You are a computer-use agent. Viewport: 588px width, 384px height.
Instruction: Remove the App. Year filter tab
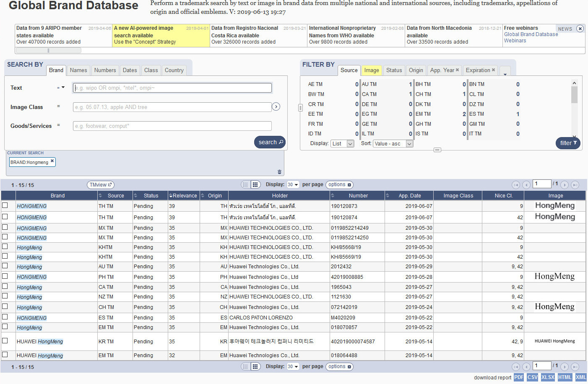click(x=457, y=70)
